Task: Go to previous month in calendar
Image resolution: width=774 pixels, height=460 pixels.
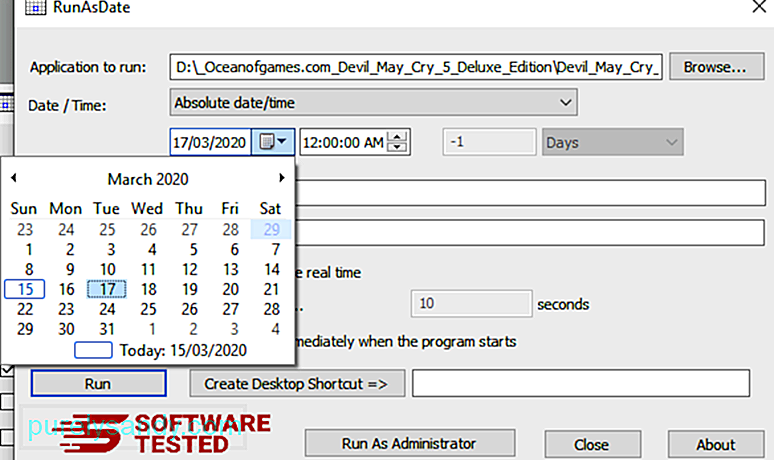Action: (x=14, y=178)
